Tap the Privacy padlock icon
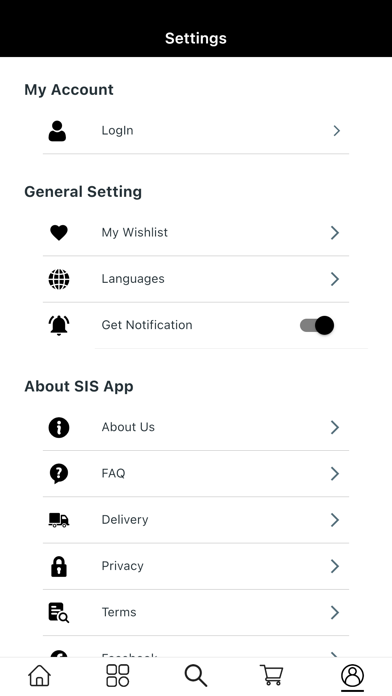The image size is (392, 696). 59,566
